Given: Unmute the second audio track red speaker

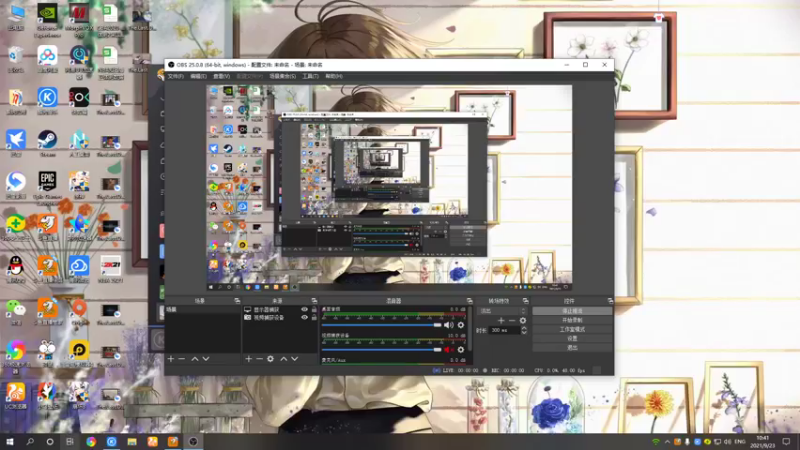Looking at the screenshot, I should pos(448,349).
